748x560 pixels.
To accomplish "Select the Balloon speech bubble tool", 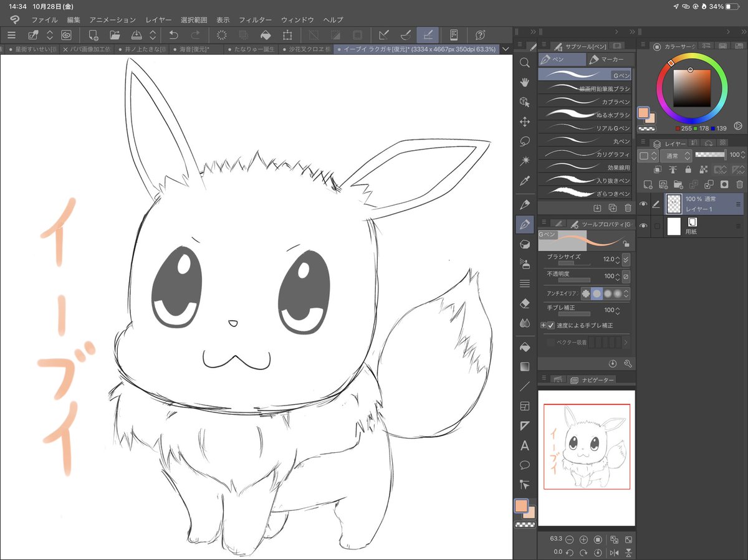I will pos(525,465).
